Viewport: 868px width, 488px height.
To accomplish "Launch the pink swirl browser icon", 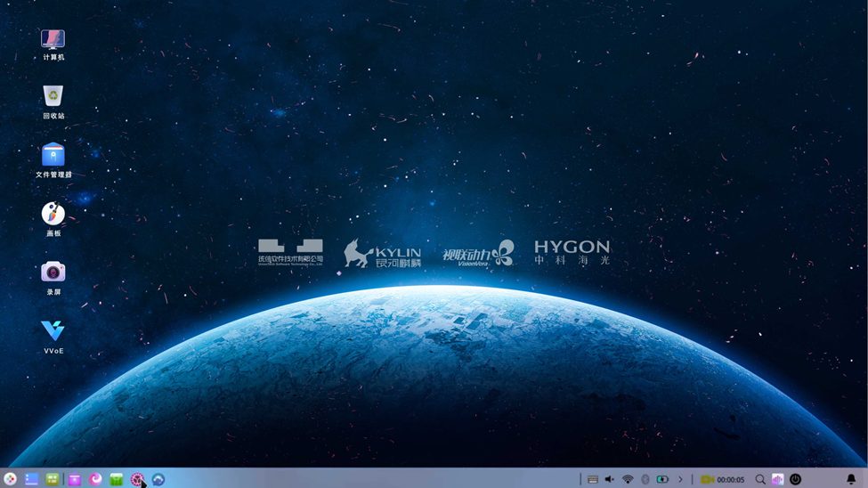I will [95, 479].
